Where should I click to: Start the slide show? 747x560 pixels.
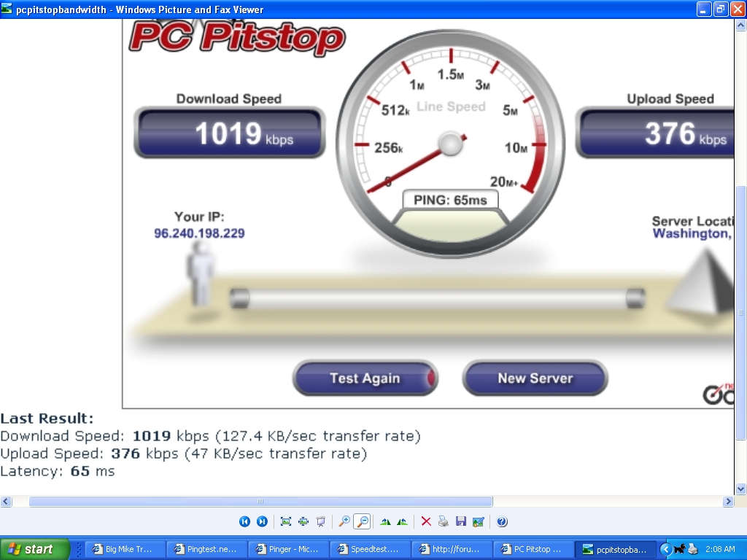point(321,521)
